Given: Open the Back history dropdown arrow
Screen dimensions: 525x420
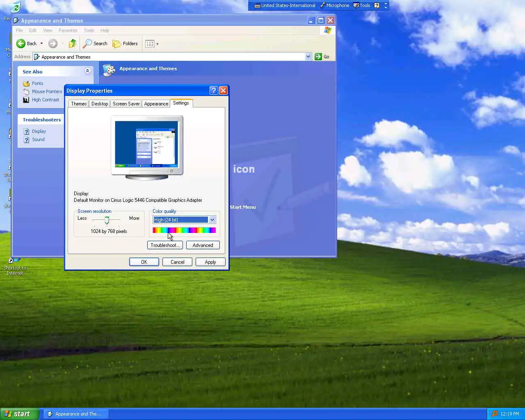Looking at the screenshot, I should coord(41,43).
